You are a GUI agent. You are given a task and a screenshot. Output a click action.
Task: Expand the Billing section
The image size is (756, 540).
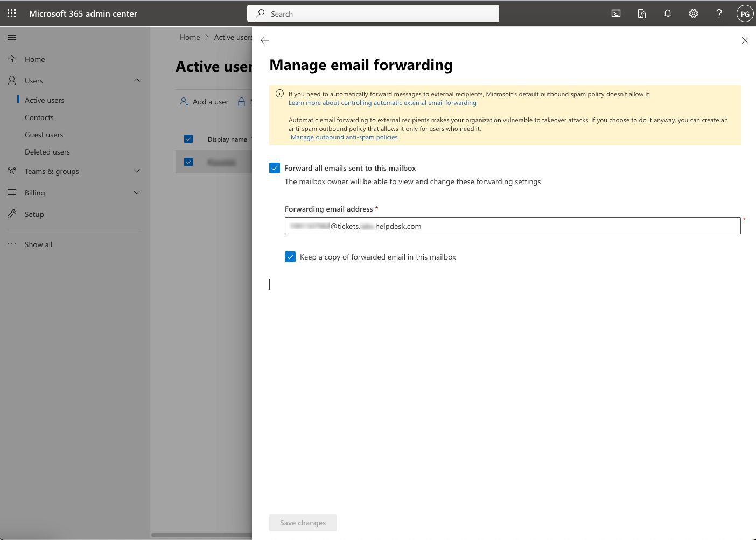click(137, 192)
